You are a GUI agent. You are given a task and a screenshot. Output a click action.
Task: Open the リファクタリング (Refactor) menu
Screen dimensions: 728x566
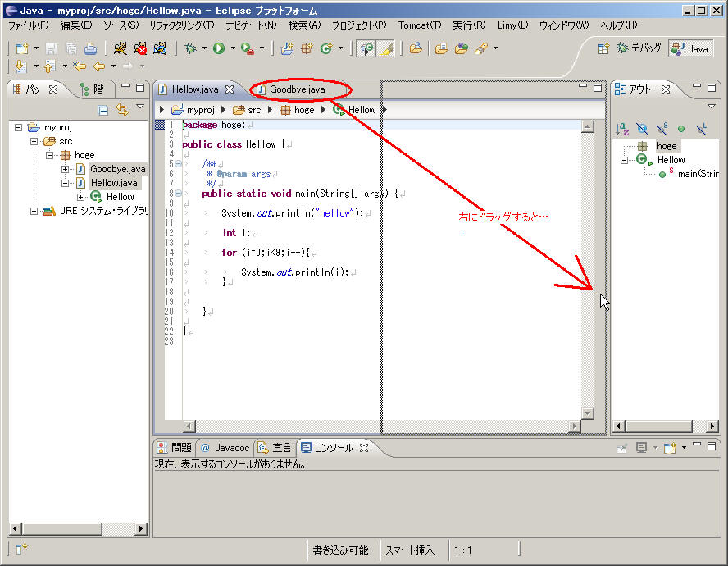(180, 25)
